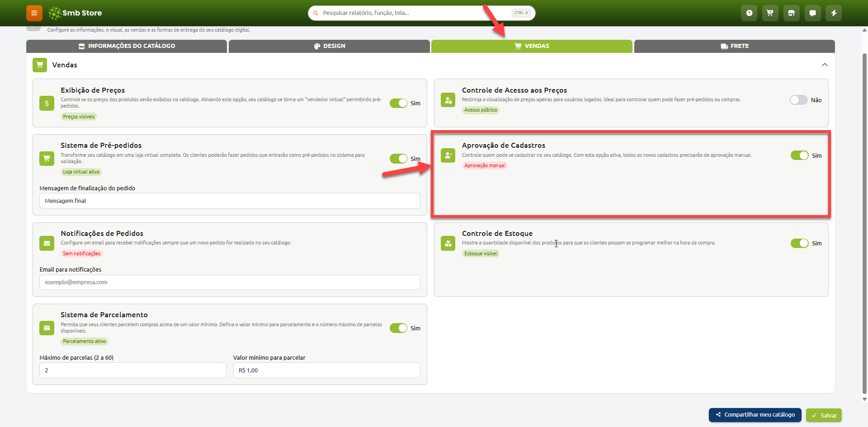Open the shopping cart icon in header
The height and width of the screenshot is (427, 868).
770,13
